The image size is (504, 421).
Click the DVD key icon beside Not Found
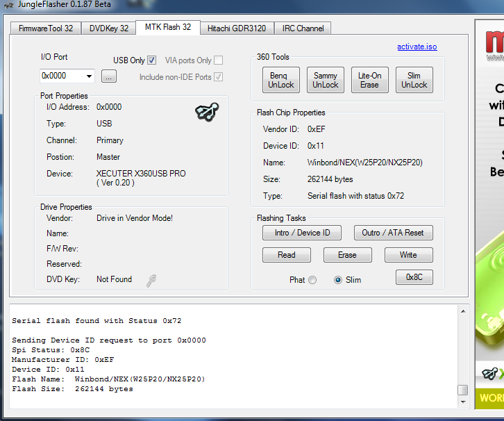[151, 281]
